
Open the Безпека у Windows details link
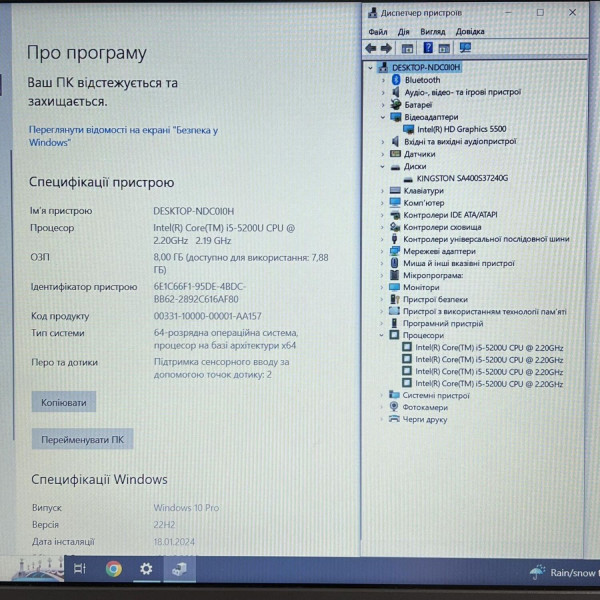123,136
